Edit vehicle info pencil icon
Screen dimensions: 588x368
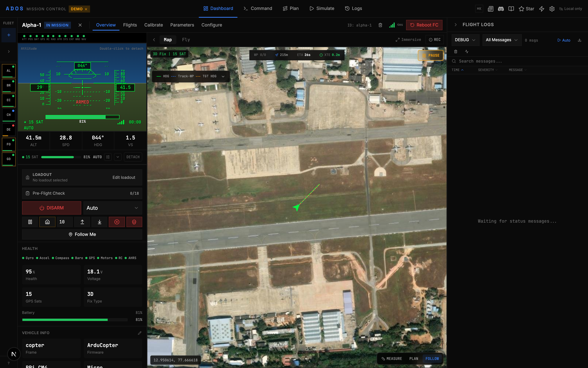coord(139,333)
